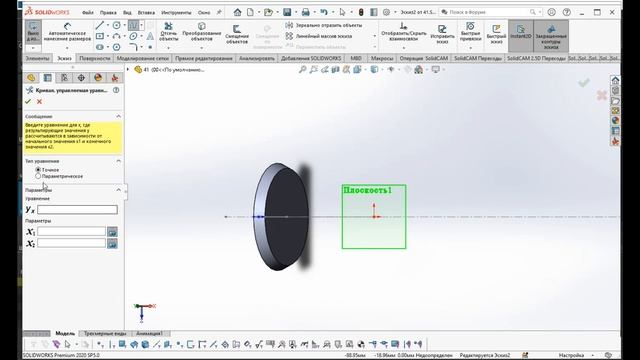This screenshot has height=360, width=640.
Task: Click Quick Snaps (Быстрые привязки)
Action: pyautogui.click(x=470, y=32)
